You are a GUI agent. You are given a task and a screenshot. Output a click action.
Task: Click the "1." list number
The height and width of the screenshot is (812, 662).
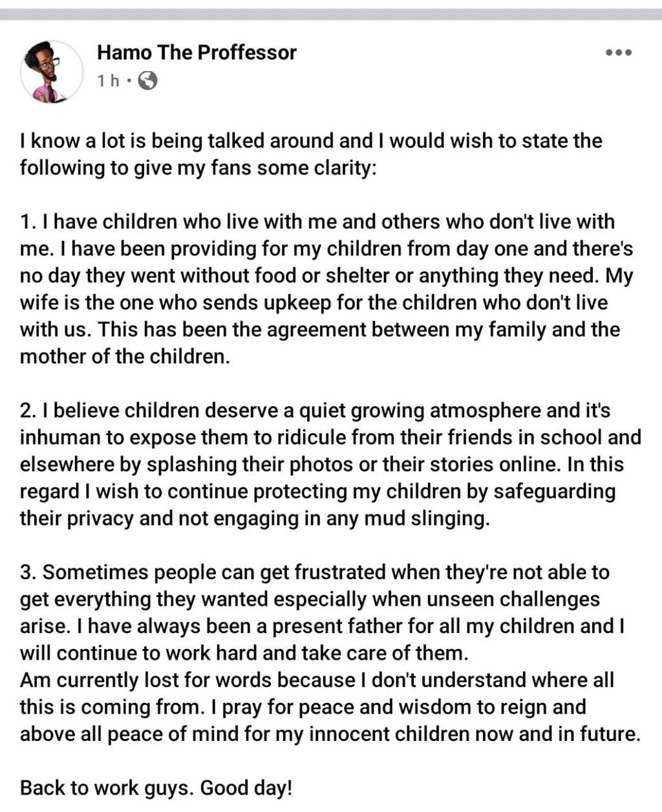pyautogui.click(x=28, y=222)
